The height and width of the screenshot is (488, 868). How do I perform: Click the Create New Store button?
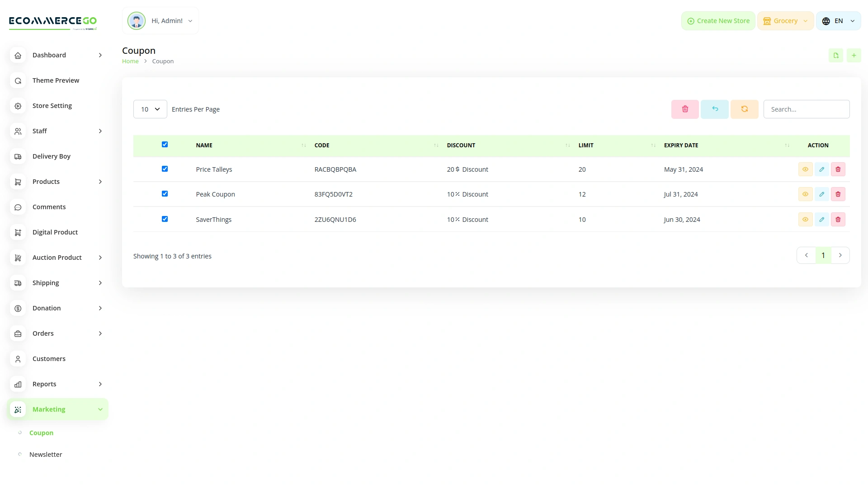coord(718,20)
